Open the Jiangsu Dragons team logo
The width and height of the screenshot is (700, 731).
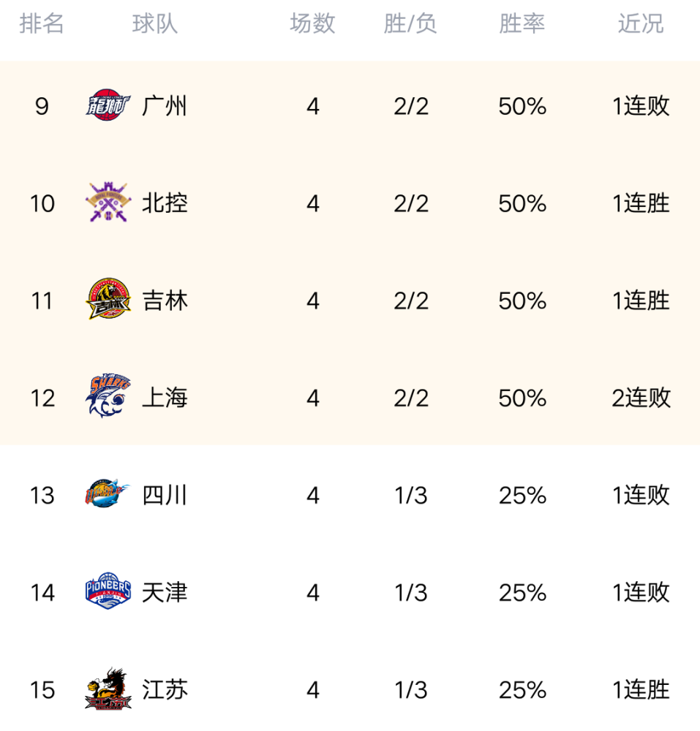(x=108, y=689)
